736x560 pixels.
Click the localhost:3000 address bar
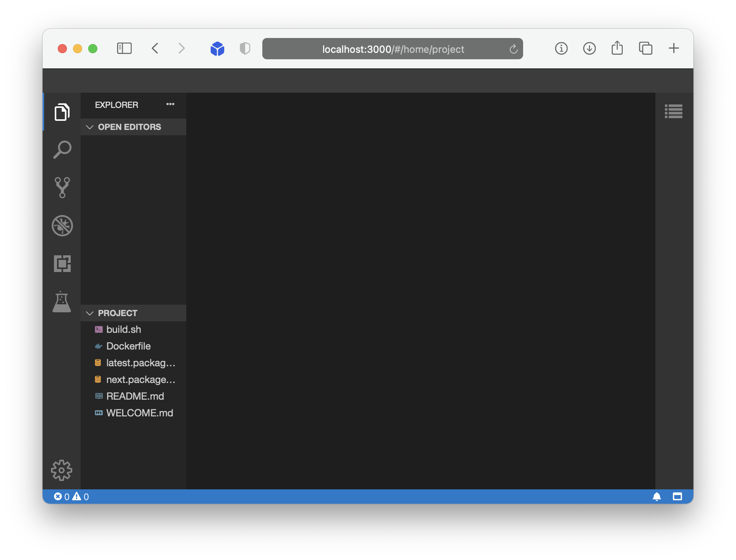[x=392, y=49]
